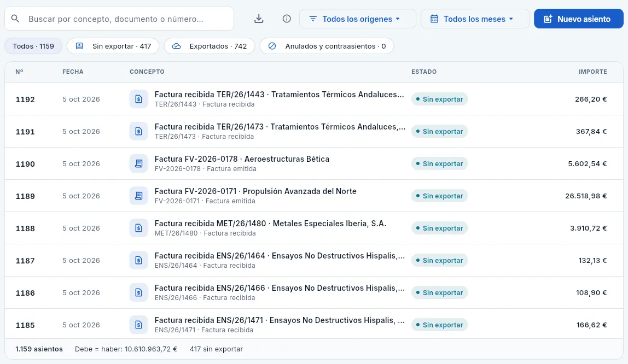Click Debe = haber: 10.610.963,72 € total
The height and width of the screenshot is (364, 628).
coord(126,349)
